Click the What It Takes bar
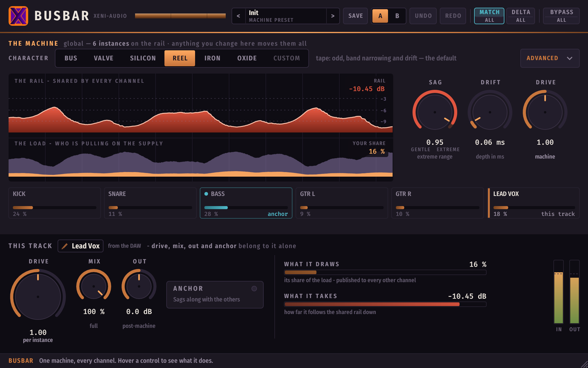The width and height of the screenshot is (588, 368). (x=385, y=304)
